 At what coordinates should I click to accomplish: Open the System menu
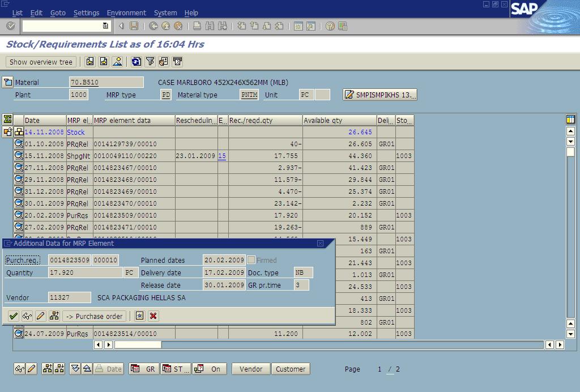tap(165, 13)
